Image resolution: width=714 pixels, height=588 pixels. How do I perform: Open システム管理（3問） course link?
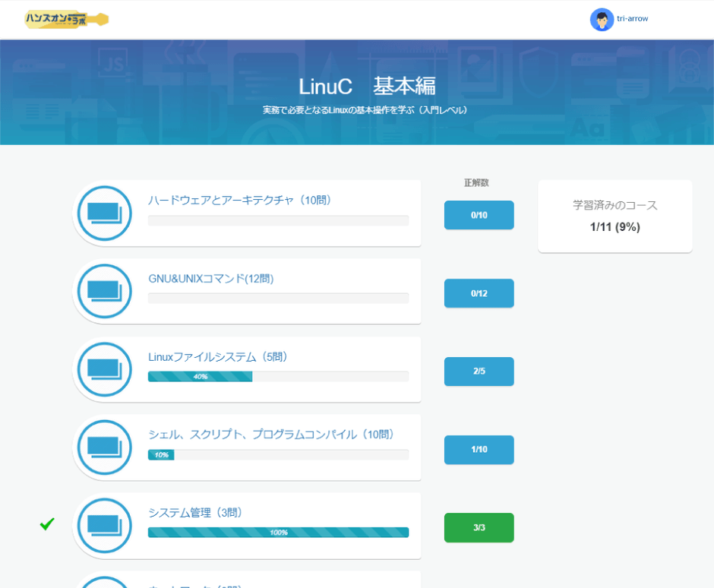194,513
